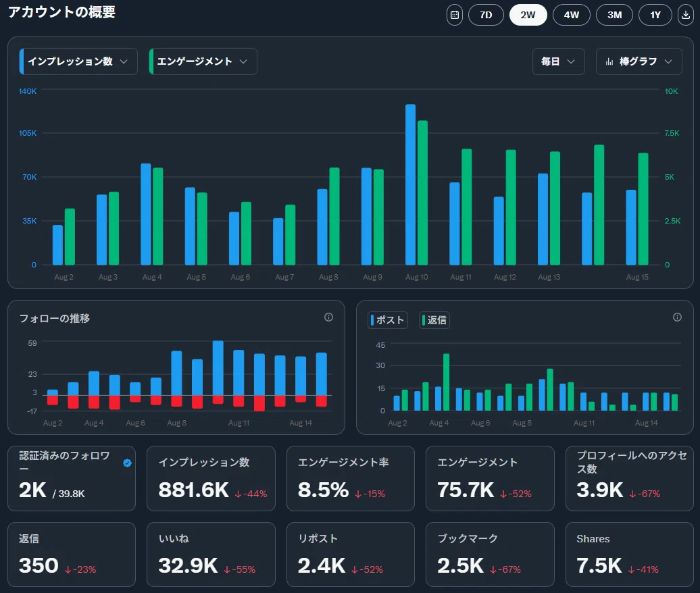The image size is (700, 593).
Task: Click the bar chart icon in 棒グラフ selector
Action: 609,61
